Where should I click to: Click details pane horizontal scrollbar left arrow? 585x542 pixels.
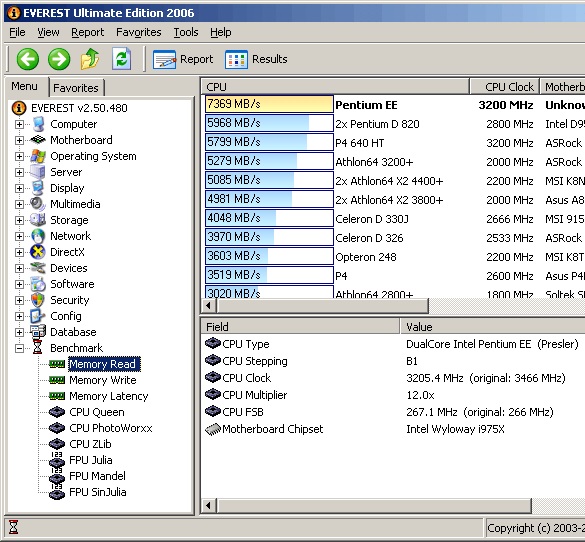pyautogui.click(x=209, y=506)
